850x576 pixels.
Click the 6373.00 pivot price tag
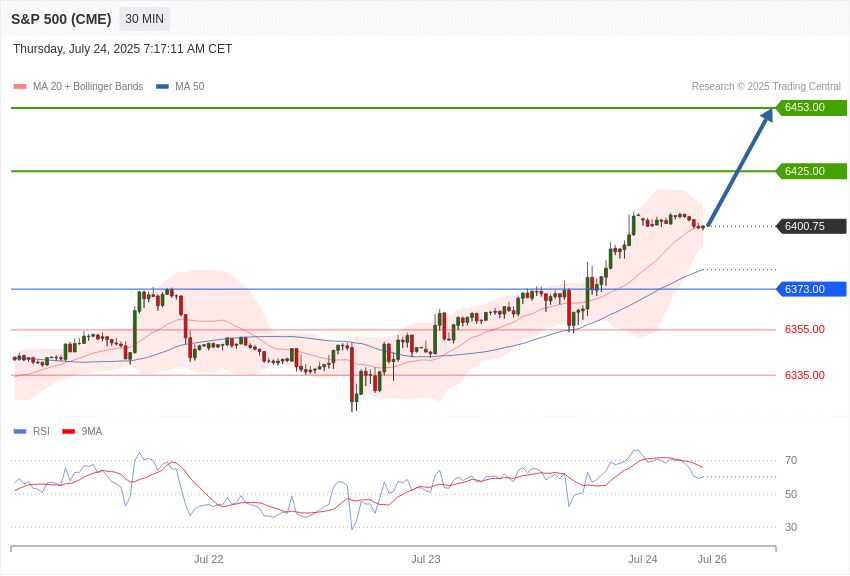click(x=811, y=289)
